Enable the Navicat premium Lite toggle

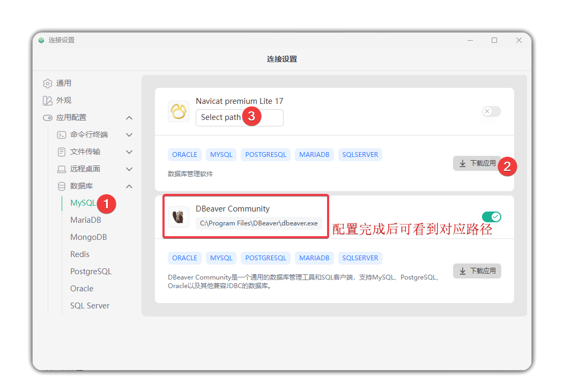click(x=491, y=111)
